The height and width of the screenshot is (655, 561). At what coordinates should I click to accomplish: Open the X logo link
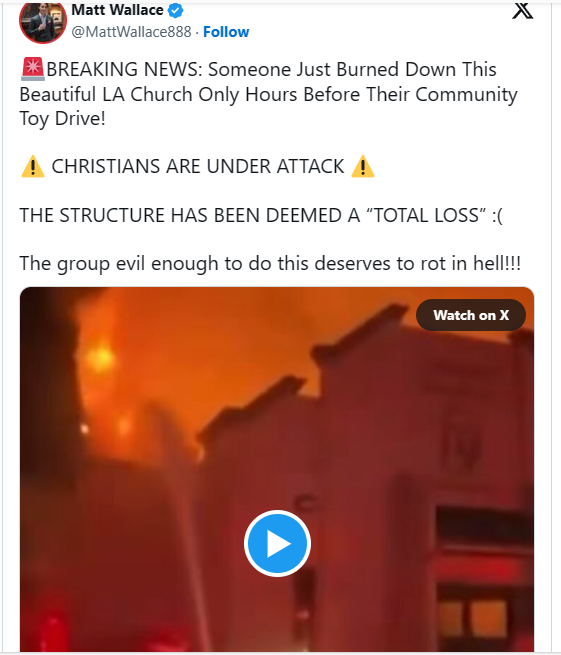[522, 11]
